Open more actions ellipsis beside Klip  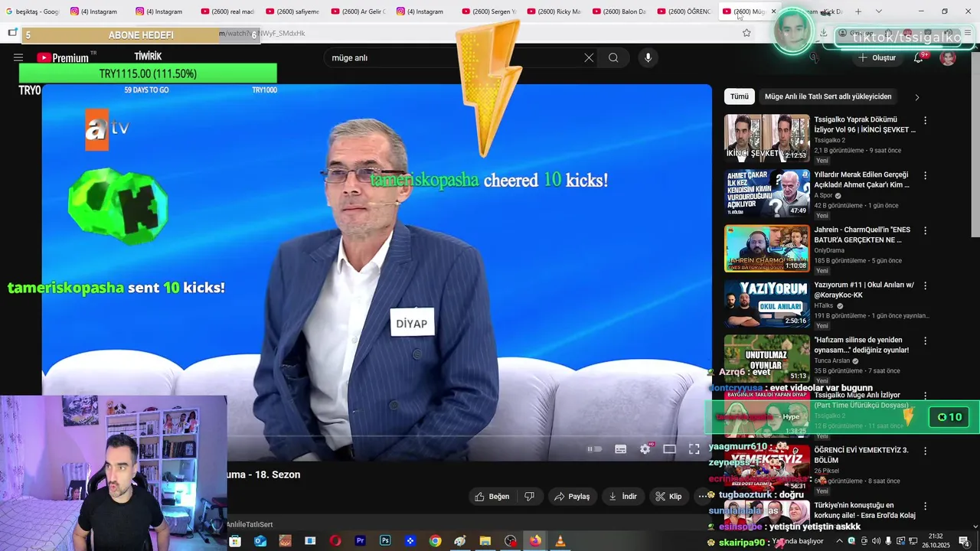pos(702,497)
